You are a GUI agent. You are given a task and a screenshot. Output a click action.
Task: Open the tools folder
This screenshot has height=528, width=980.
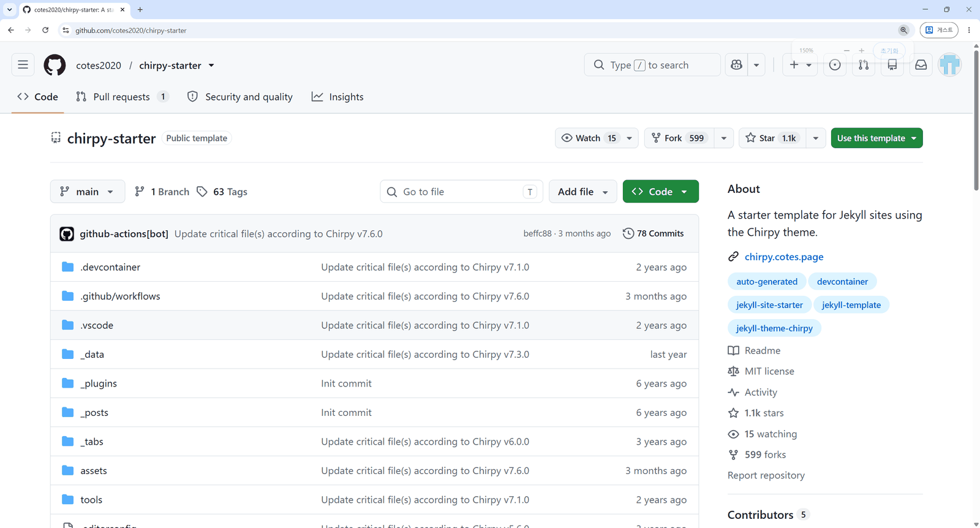coord(91,500)
